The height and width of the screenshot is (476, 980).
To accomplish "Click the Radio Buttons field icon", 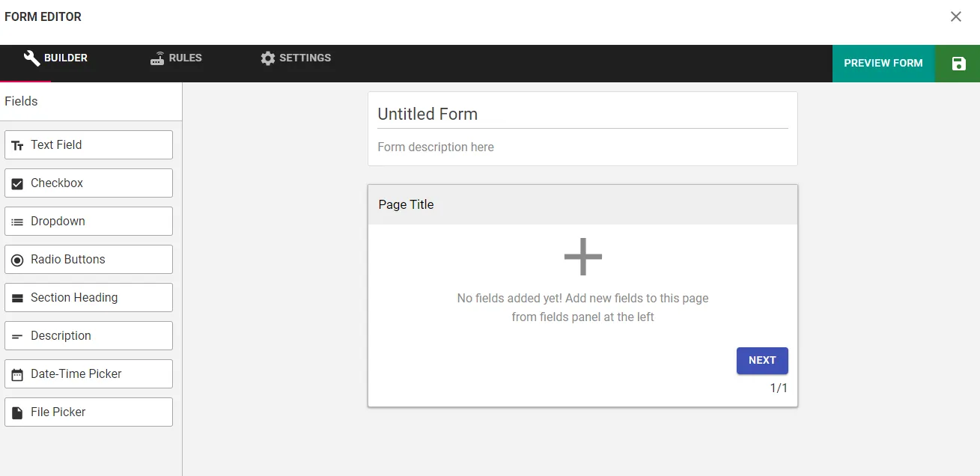I will [17, 260].
